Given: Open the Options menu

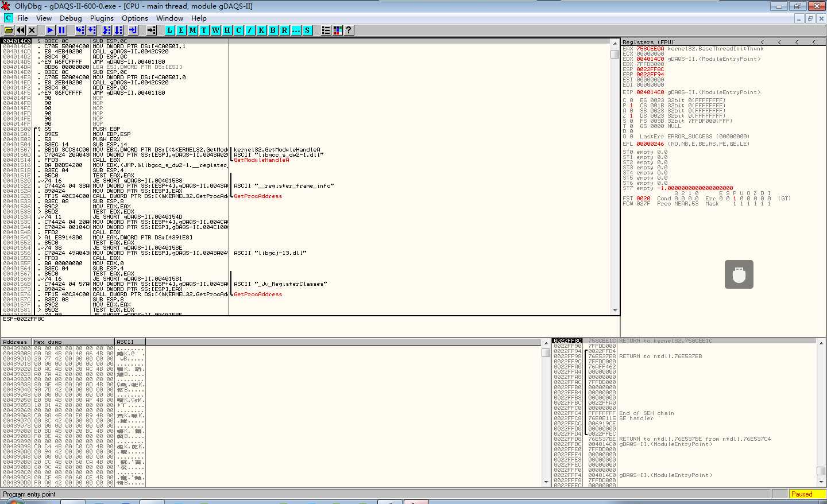Looking at the screenshot, I should pos(135,18).
